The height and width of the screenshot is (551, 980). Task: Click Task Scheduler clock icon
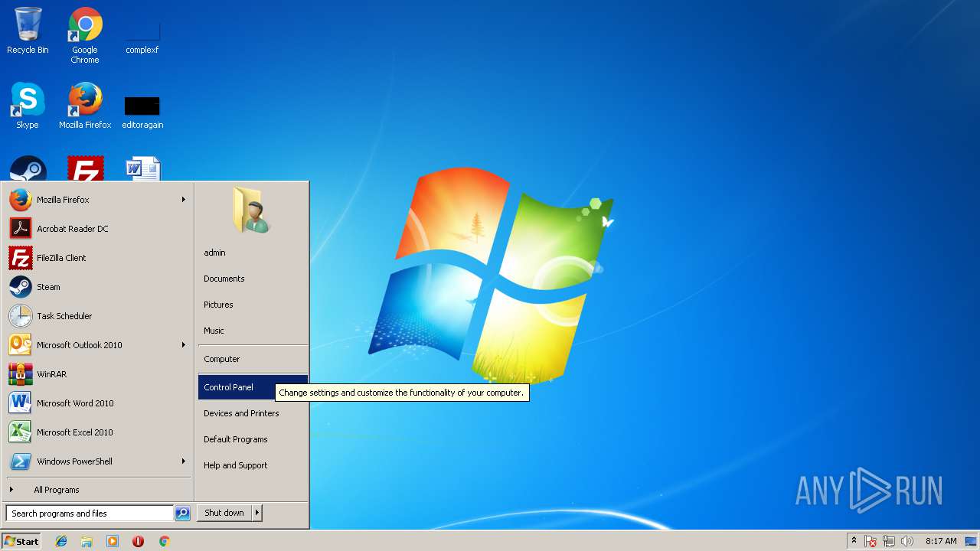pyautogui.click(x=21, y=316)
